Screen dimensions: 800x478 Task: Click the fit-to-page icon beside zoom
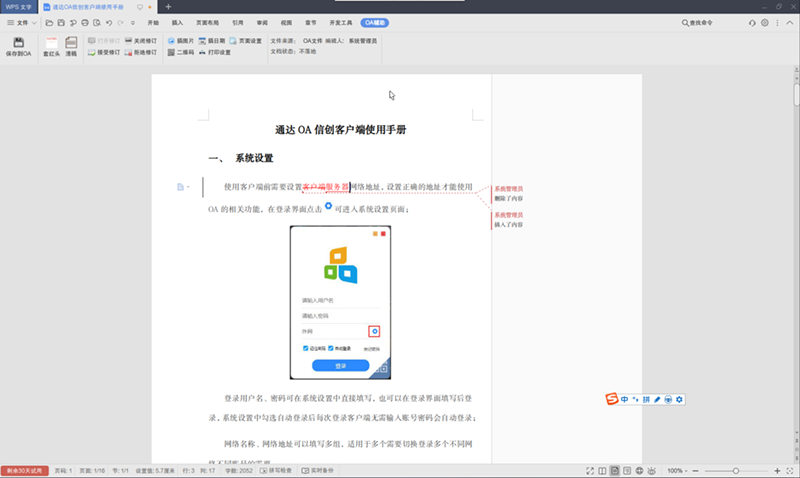pos(790,471)
